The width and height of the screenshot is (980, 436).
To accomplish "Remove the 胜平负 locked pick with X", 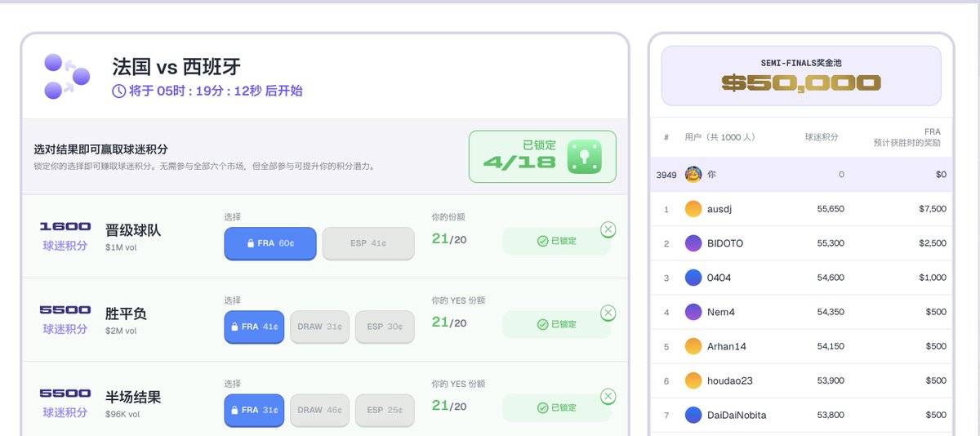I will coord(608,313).
